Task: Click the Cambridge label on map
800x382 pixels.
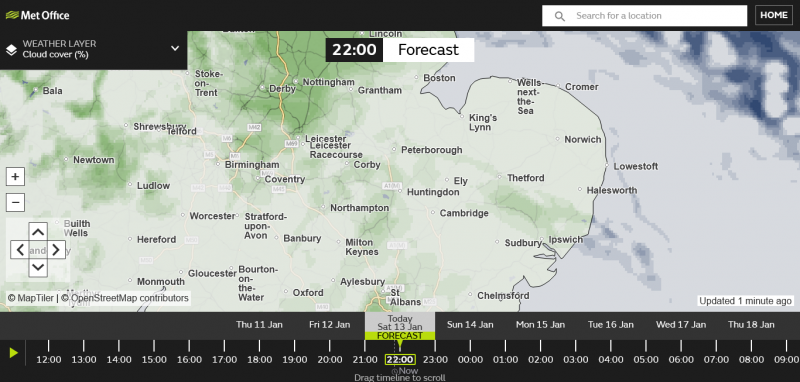Action: [464, 213]
